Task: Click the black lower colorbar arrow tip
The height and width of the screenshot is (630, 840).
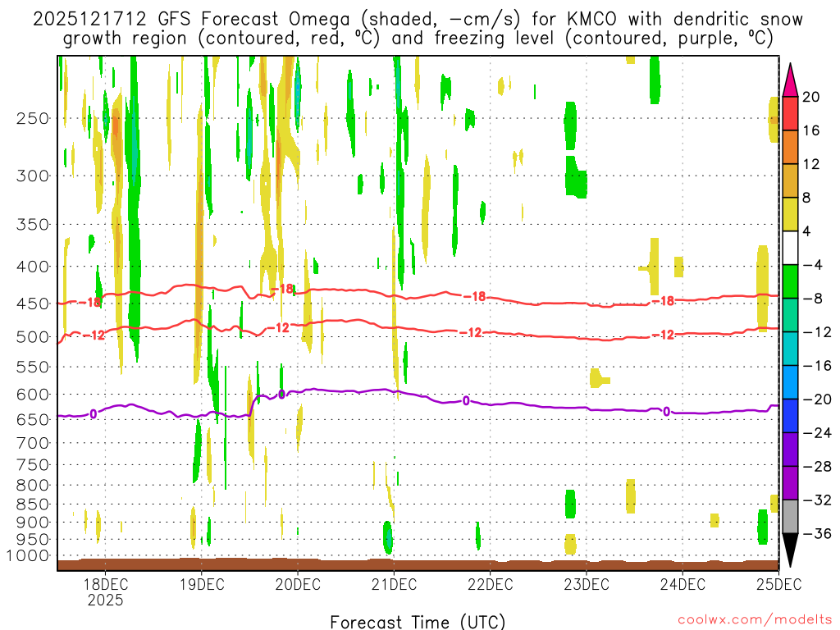Action: tap(790, 550)
